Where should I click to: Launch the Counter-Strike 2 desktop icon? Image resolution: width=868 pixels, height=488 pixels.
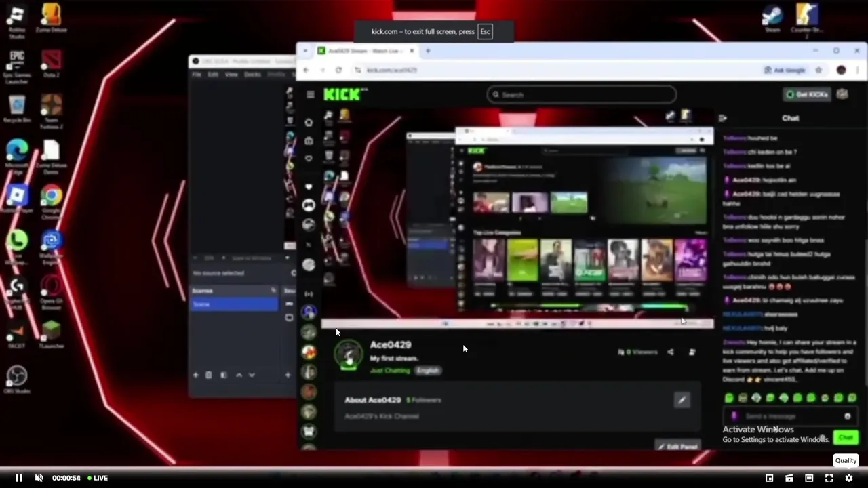point(807,20)
